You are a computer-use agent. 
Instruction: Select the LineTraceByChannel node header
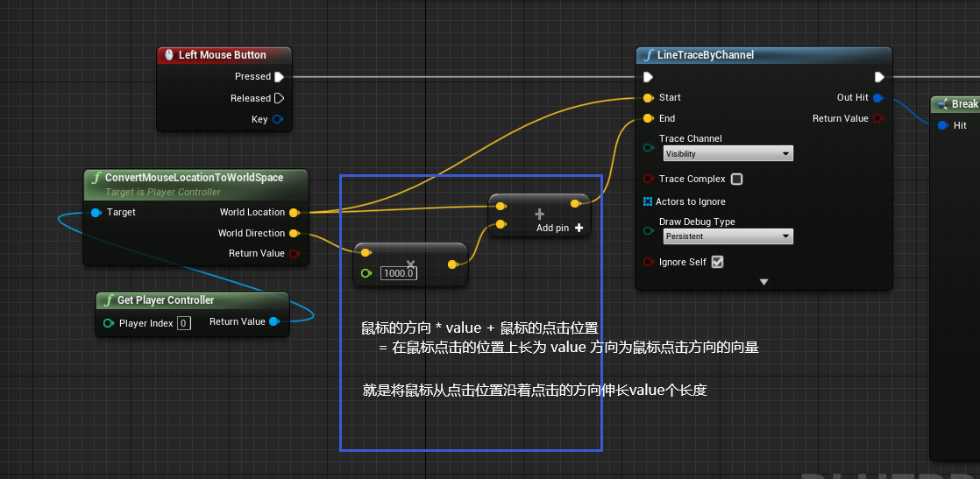point(763,55)
